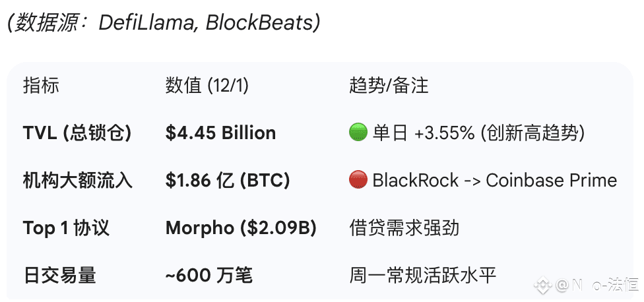644x302 pixels.
Task: Click the TVL (总锁仓) row label
Action: click(x=77, y=133)
